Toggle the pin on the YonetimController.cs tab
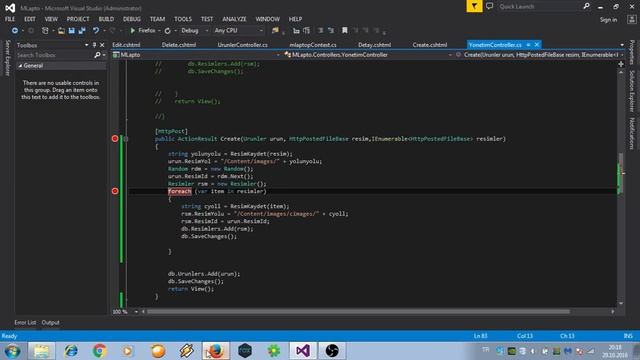640x360 pixels. point(528,45)
